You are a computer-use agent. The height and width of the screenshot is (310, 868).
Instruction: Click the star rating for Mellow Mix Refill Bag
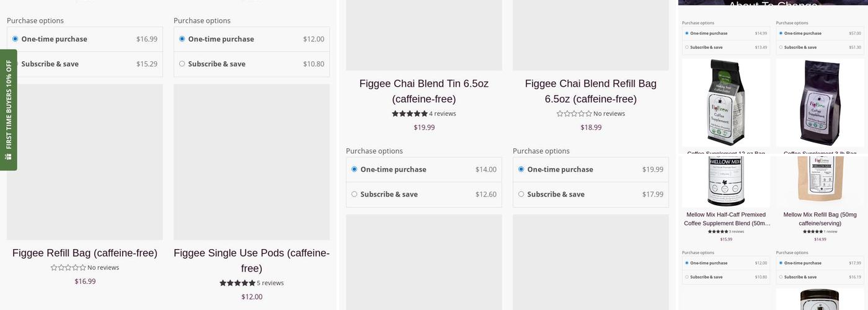coord(813,231)
